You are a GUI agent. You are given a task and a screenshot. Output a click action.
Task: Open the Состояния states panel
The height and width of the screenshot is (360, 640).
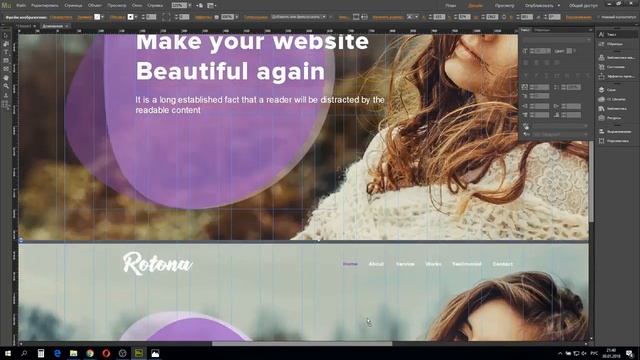point(616,67)
